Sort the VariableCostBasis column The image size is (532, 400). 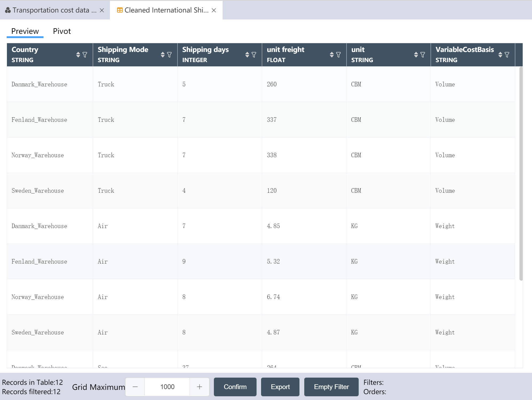pyautogui.click(x=500, y=55)
